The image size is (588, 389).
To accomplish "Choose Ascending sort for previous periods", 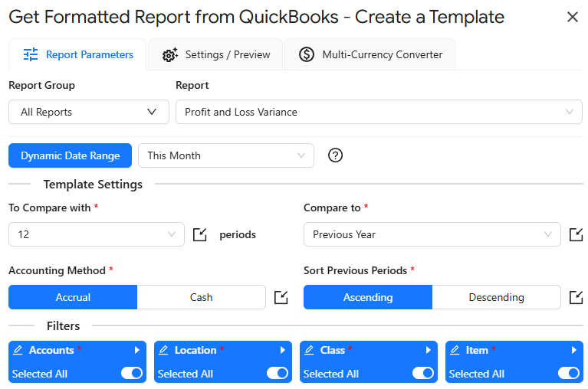I will click(x=368, y=297).
